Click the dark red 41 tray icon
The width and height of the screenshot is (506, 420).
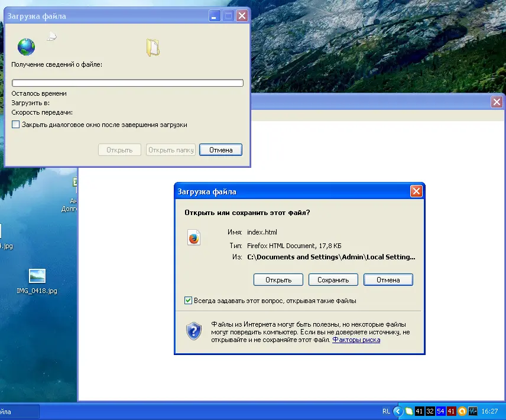pos(451,411)
